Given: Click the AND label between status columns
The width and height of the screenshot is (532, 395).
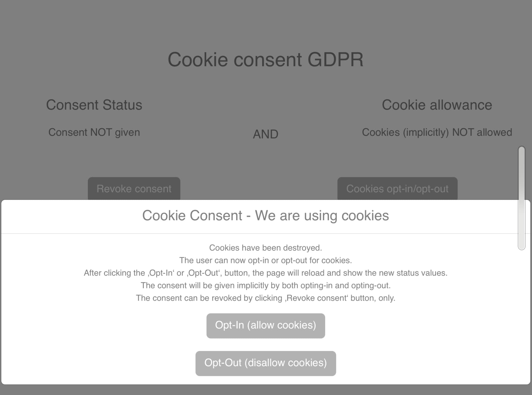Looking at the screenshot, I should [x=265, y=134].
